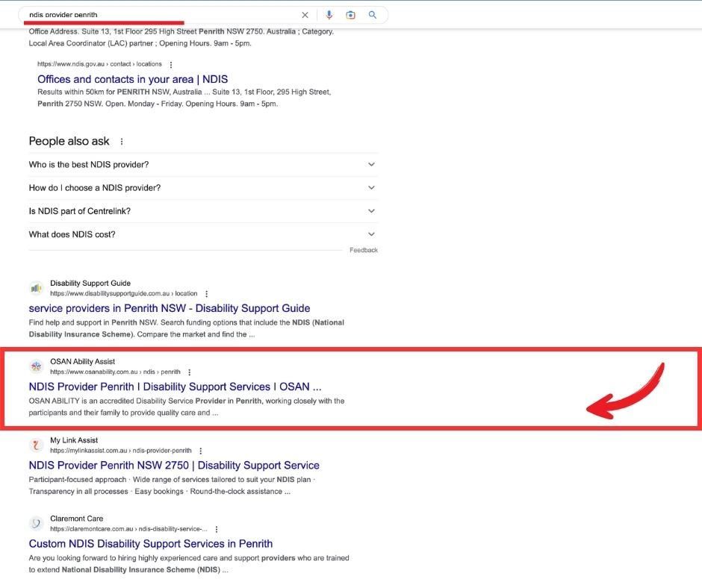
Task: Open 'Custom NDIS Disability Support Services in Penrith'
Action: 150,544
